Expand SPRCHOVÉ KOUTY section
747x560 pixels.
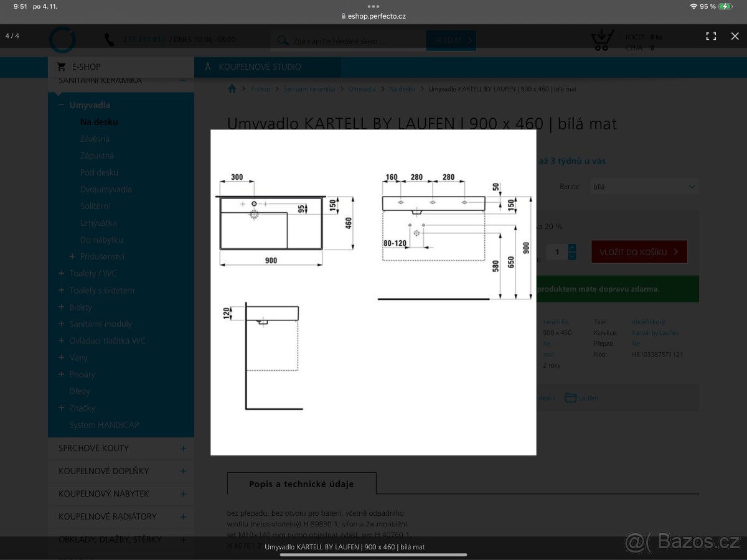(x=183, y=448)
